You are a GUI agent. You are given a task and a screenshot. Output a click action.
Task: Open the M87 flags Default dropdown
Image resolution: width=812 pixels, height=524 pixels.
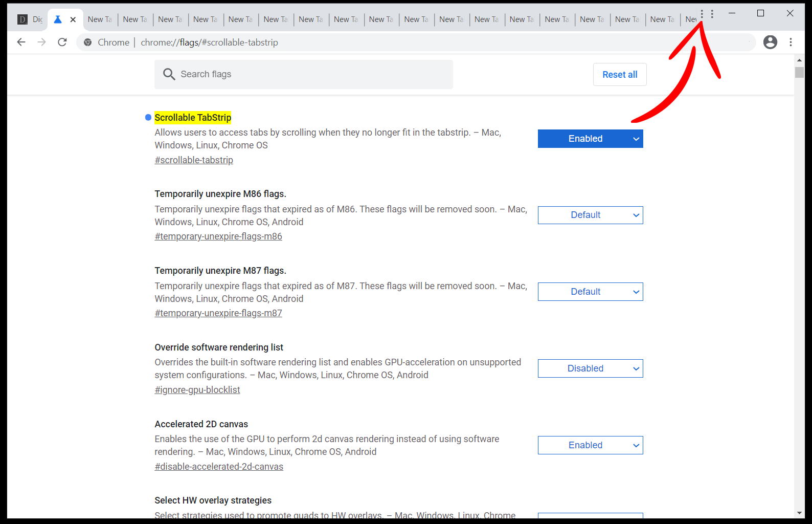pos(590,292)
